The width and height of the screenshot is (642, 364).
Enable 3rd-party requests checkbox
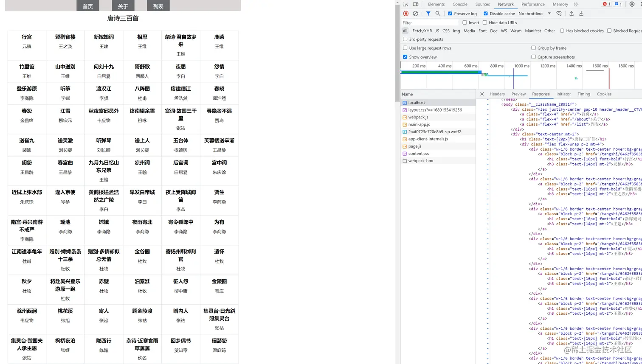[x=405, y=39]
